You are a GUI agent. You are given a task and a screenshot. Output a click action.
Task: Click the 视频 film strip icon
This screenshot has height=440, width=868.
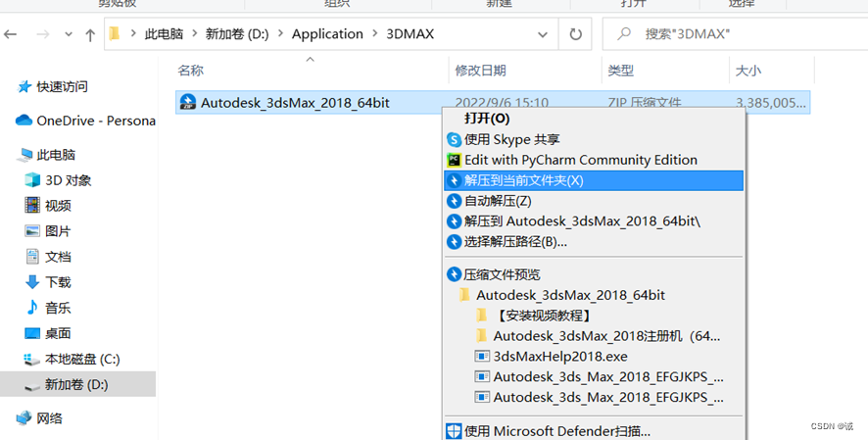[32, 205]
